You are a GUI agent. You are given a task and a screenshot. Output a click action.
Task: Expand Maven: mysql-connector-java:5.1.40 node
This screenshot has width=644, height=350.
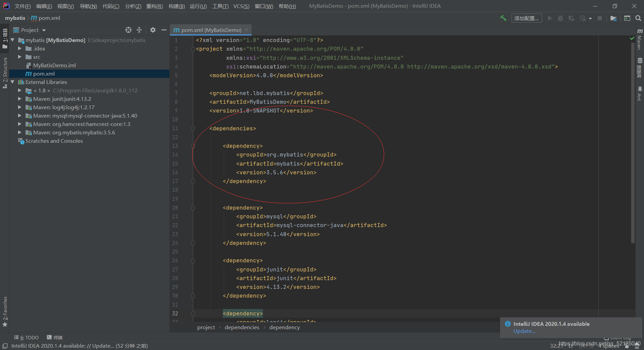(x=20, y=116)
